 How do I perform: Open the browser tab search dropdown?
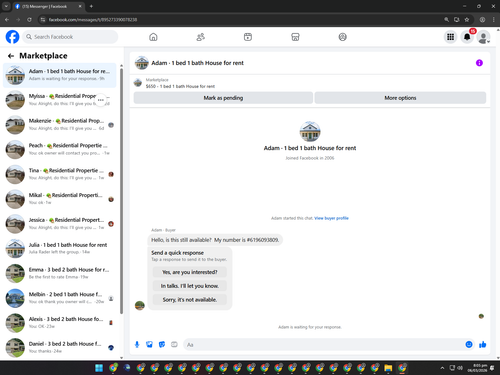pyautogui.click(x=6, y=6)
